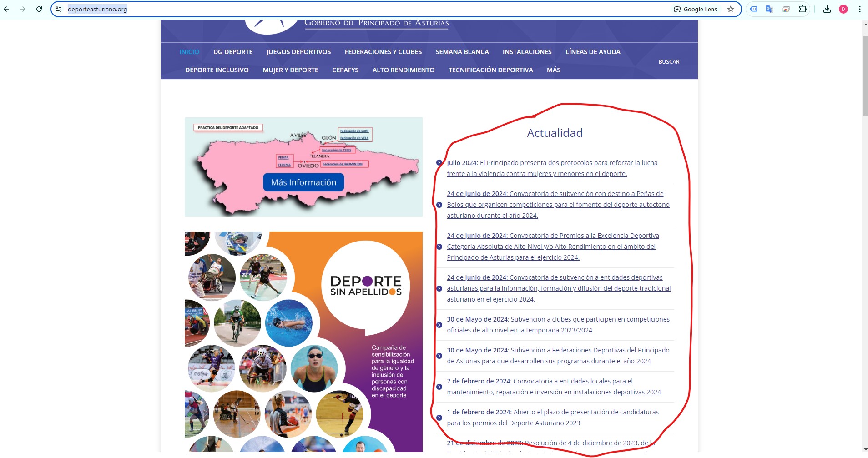Click the browser forward arrow
This screenshot has width=868, height=458.
click(x=23, y=9)
